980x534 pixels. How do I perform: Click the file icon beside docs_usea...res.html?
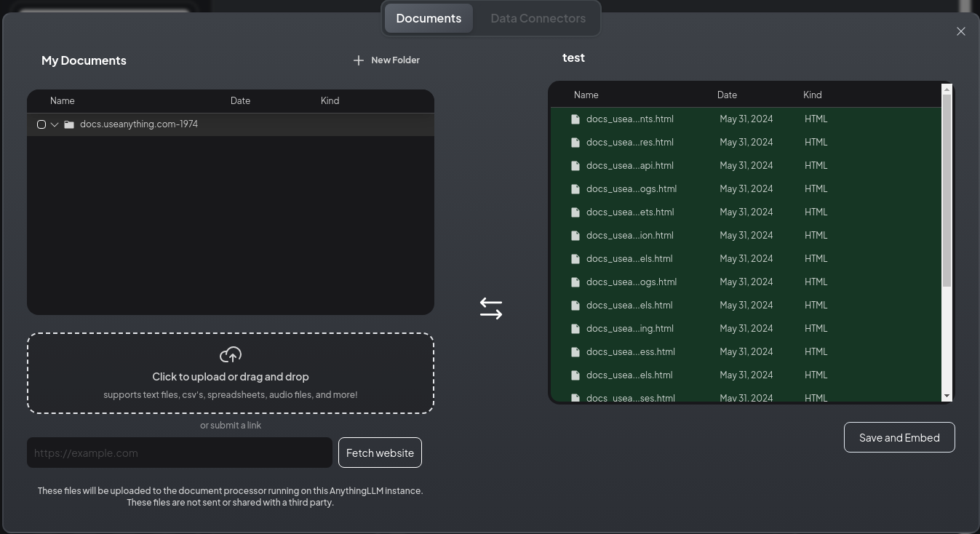[575, 142]
